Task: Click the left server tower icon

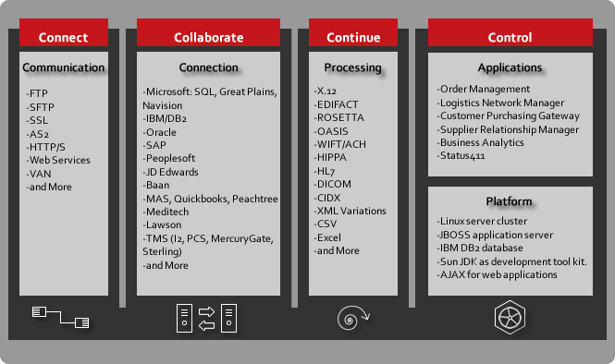Action: click(184, 318)
